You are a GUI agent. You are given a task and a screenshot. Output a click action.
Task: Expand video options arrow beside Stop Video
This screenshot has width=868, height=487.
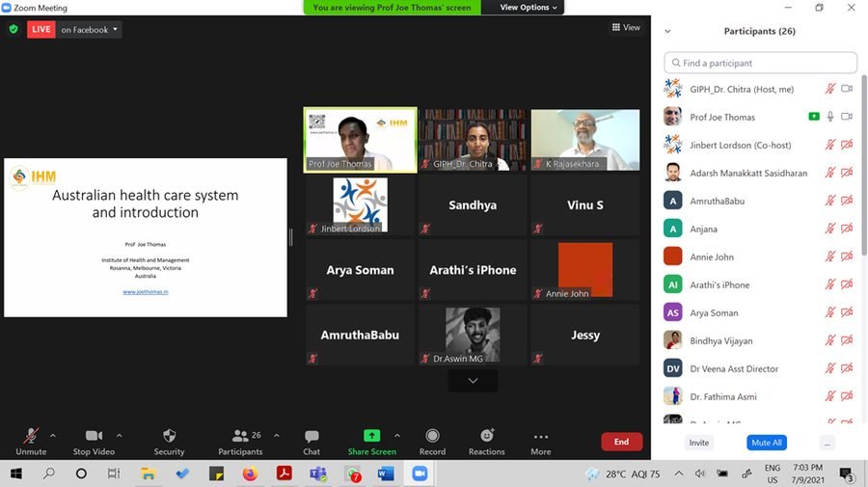pos(119,436)
